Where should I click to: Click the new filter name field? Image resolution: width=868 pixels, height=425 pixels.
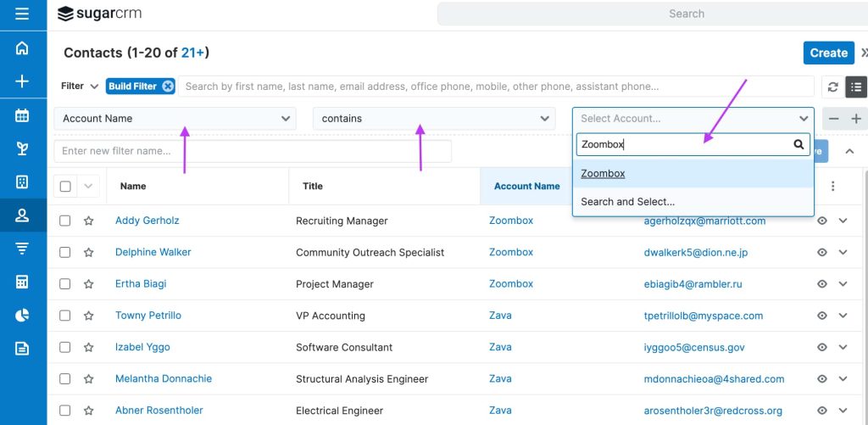[253, 151]
